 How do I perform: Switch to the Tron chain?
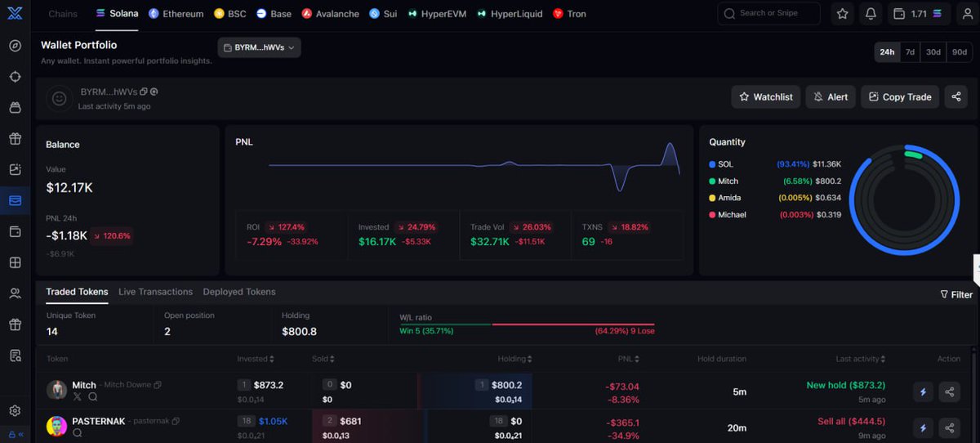[569, 14]
